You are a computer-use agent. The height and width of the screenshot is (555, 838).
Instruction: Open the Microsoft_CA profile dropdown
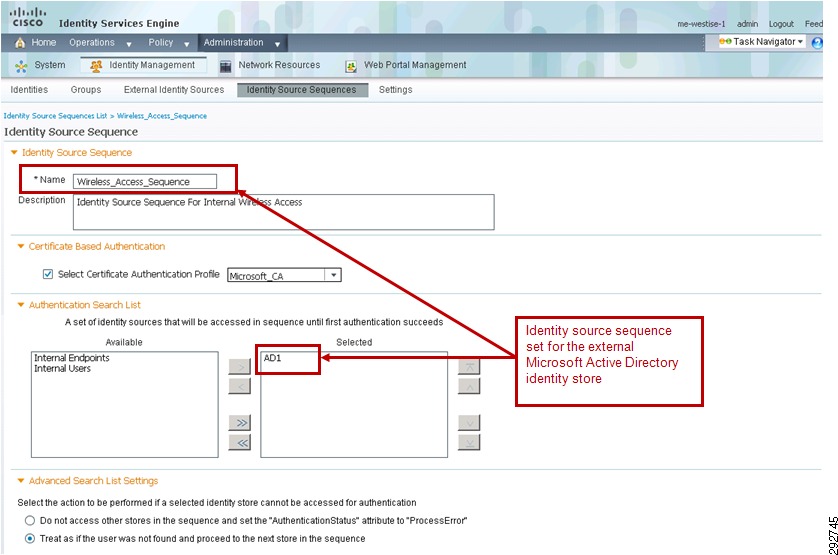pyautogui.click(x=333, y=275)
